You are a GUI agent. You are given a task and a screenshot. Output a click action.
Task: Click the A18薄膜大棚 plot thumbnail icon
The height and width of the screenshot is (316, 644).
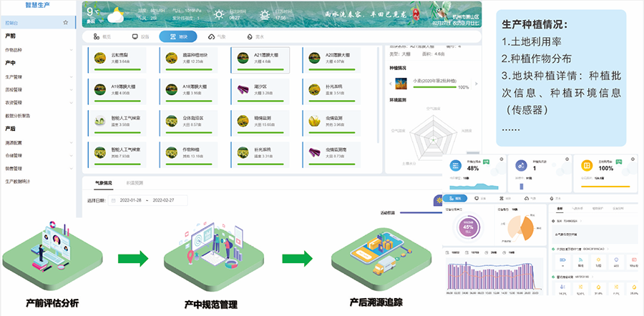(171, 89)
